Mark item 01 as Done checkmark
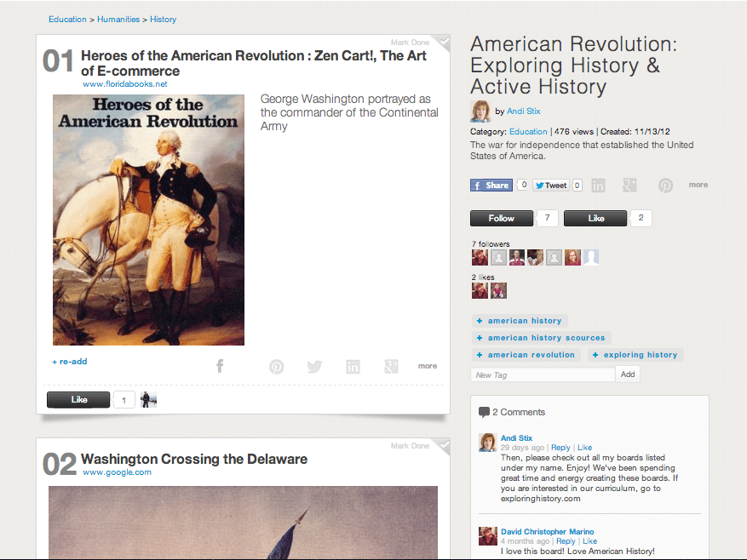The width and height of the screenshot is (747, 560). tap(444, 43)
